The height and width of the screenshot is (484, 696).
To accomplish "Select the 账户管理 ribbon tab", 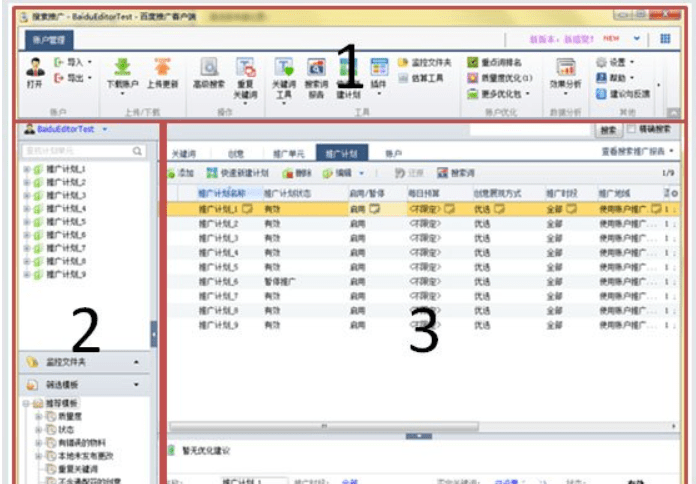I will [x=49, y=40].
